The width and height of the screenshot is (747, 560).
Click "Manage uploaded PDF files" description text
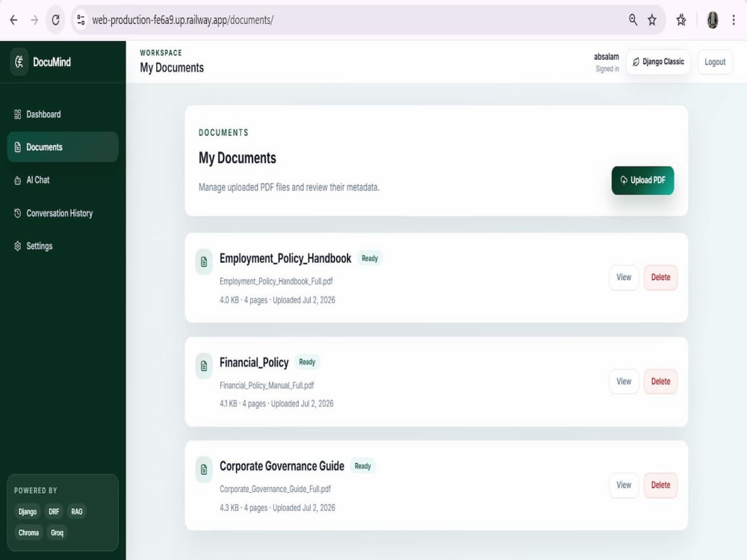[x=288, y=187]
